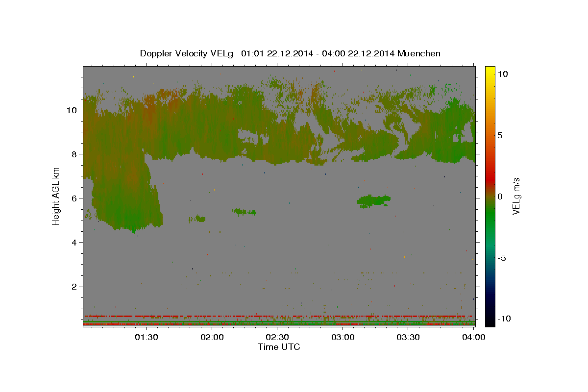Screen dimensions: 588x392
Task: Click the 'Muenchen' location in the title
Action: (419, 53)
